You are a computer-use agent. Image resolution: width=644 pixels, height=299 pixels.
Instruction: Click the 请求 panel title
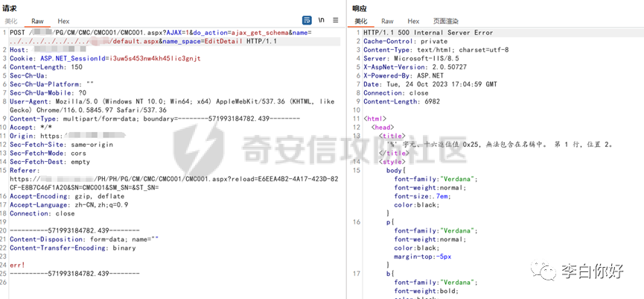click(x=10, y=8)
